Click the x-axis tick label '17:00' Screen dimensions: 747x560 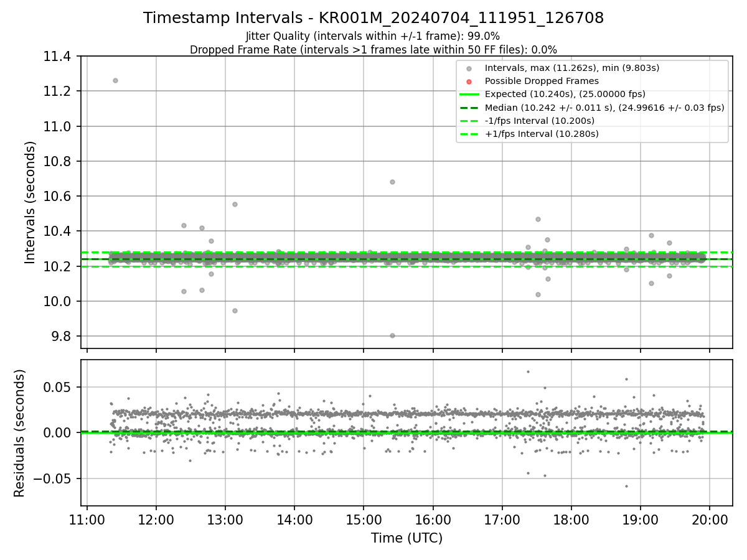502,519
